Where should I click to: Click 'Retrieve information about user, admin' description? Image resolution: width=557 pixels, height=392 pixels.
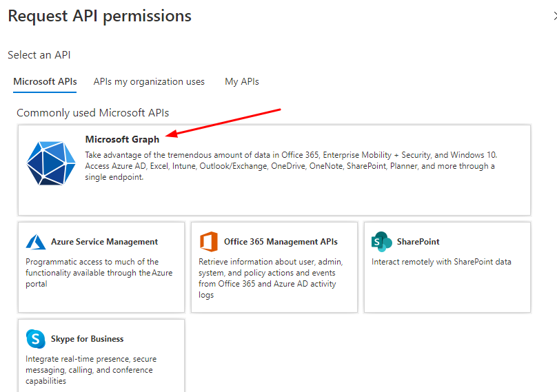click(271, 278)
